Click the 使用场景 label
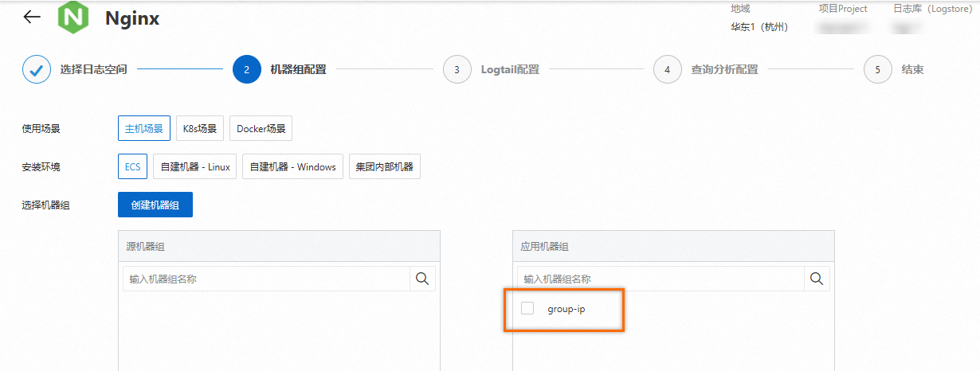The width and height of the screenshot is (980, 371). pyautogui.click(x=41, y=128)
